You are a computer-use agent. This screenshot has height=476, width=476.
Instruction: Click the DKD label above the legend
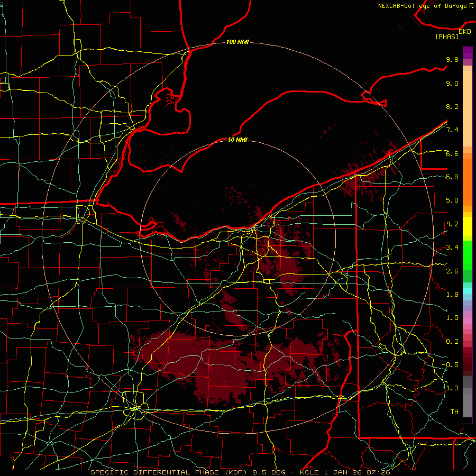point(465,32)
